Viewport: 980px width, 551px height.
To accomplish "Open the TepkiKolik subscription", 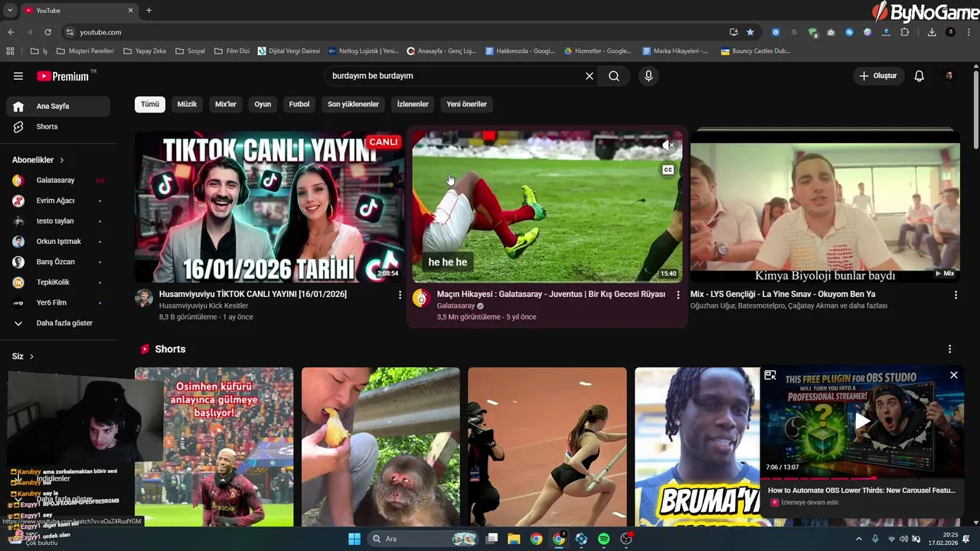I will click(58, 282).
